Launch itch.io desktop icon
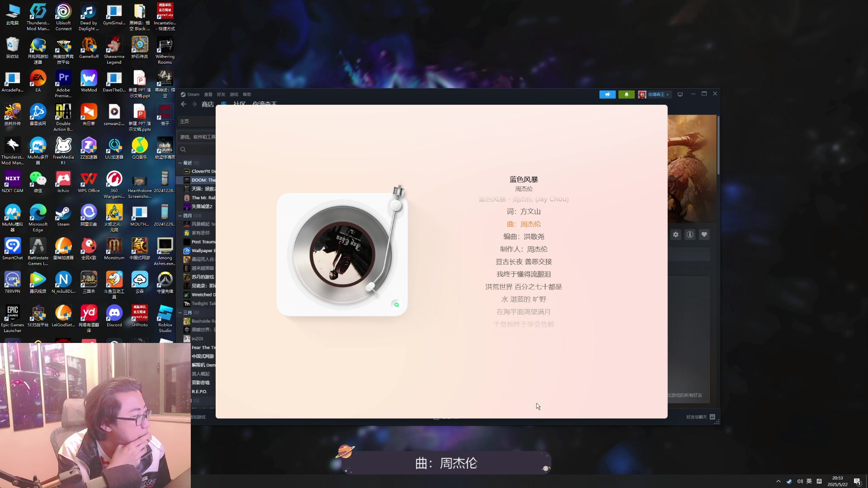The height and width of the screenshot is (488, 868). 63,182
